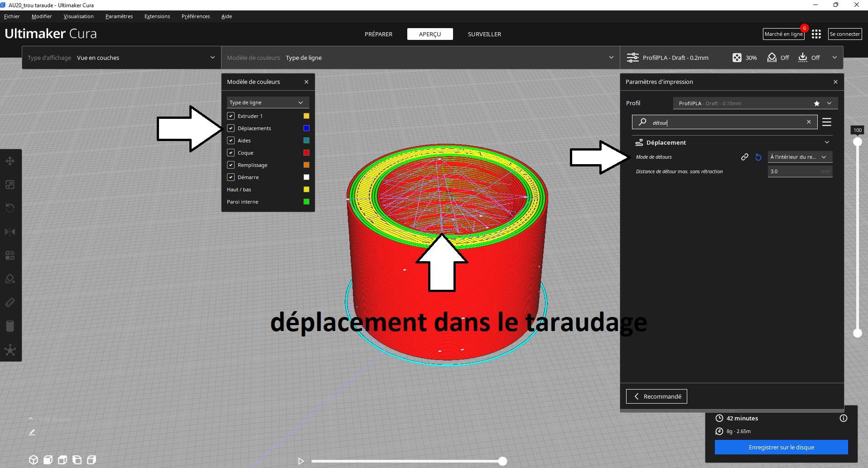Click the support Off icon
This screenshot has height=468, width=868.
(772, 58)
